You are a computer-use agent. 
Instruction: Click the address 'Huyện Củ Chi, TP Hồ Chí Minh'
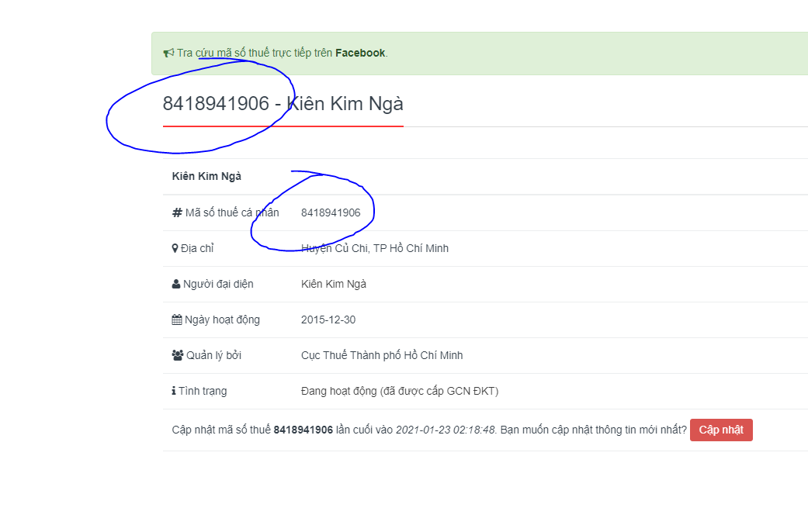374,248
